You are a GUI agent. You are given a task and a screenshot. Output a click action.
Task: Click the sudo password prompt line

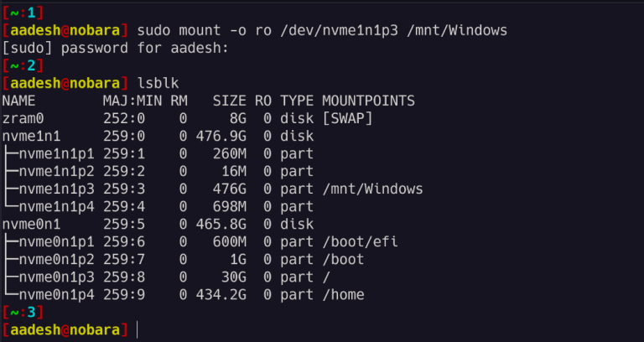115,49
